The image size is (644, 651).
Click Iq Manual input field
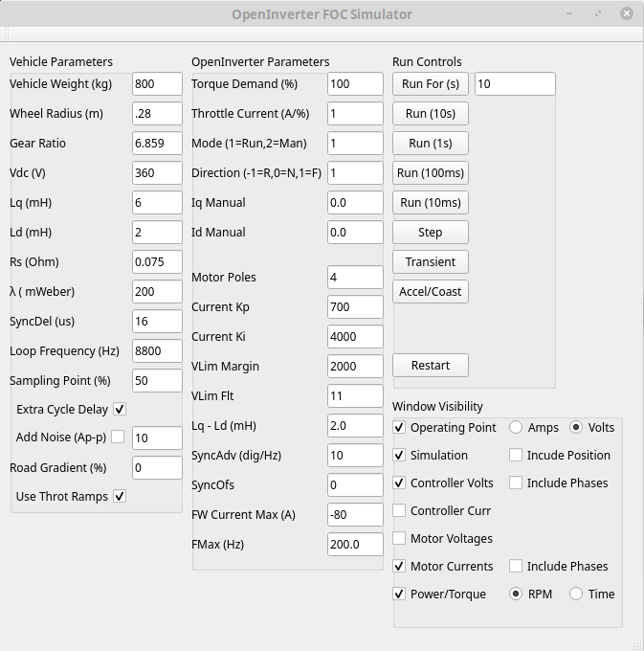pyautogui.click(x=355, y=203)
